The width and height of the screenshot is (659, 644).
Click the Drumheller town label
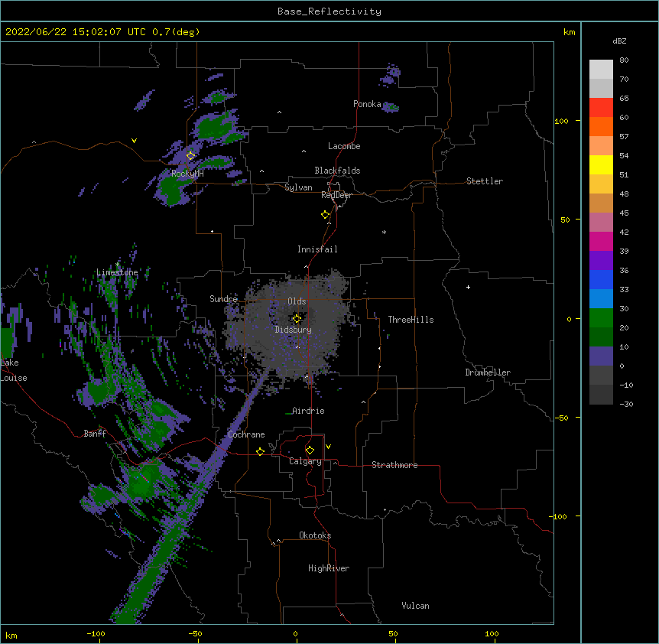(x=488, y=372)
